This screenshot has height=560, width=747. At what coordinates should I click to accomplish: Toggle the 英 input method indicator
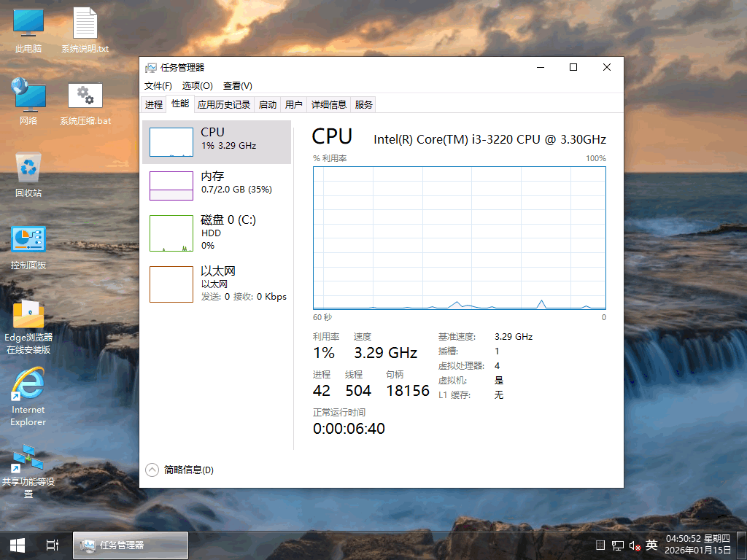[651, 545]
